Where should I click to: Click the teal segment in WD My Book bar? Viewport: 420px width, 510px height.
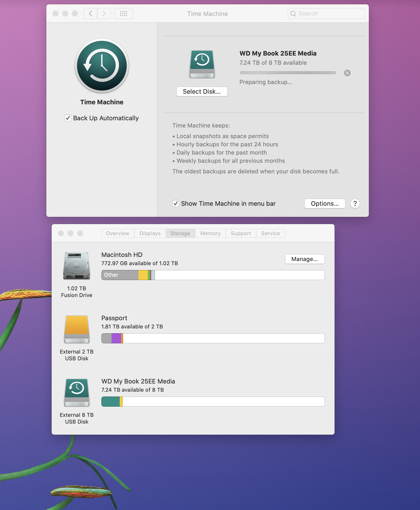click(x=111, y=402)
